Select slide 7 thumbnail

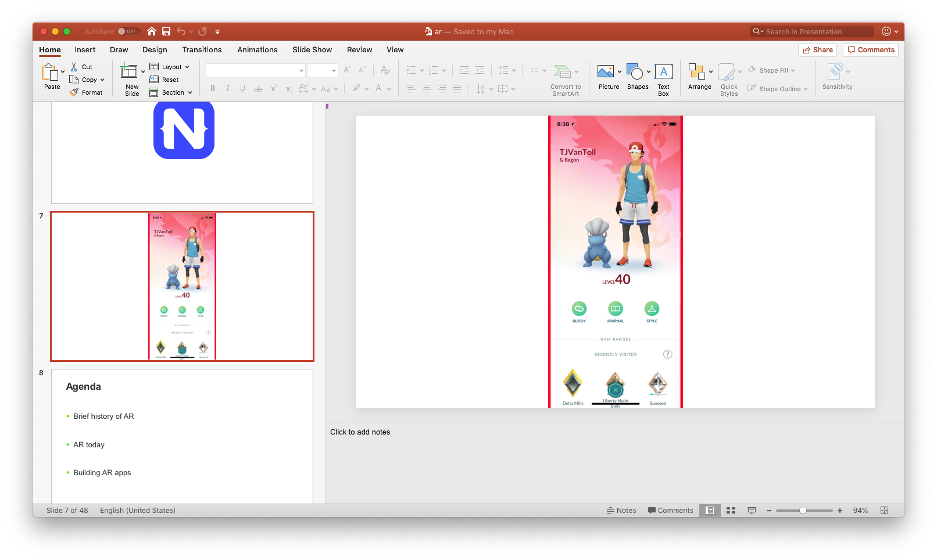tap(182, 286)
